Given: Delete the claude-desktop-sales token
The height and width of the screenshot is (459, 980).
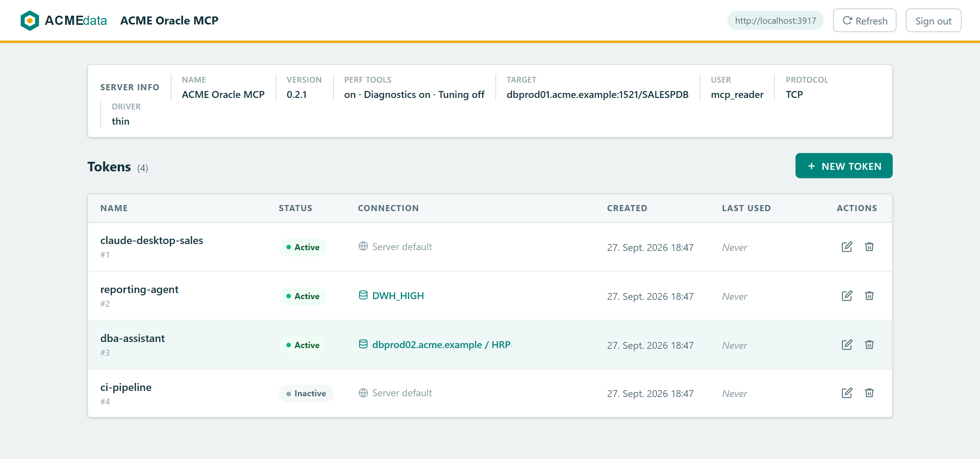Looking at the screenshot, I should [869, 247].
